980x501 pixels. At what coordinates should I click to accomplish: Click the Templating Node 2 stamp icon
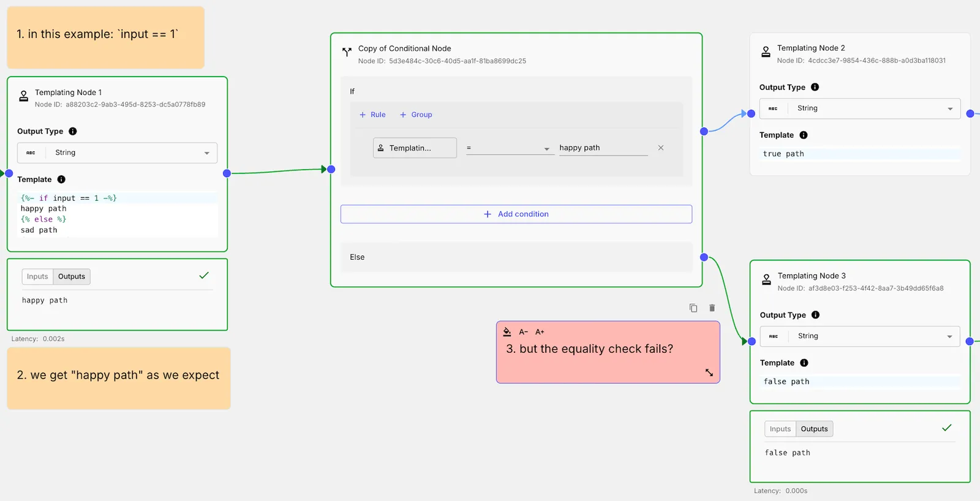click(766, 52)
